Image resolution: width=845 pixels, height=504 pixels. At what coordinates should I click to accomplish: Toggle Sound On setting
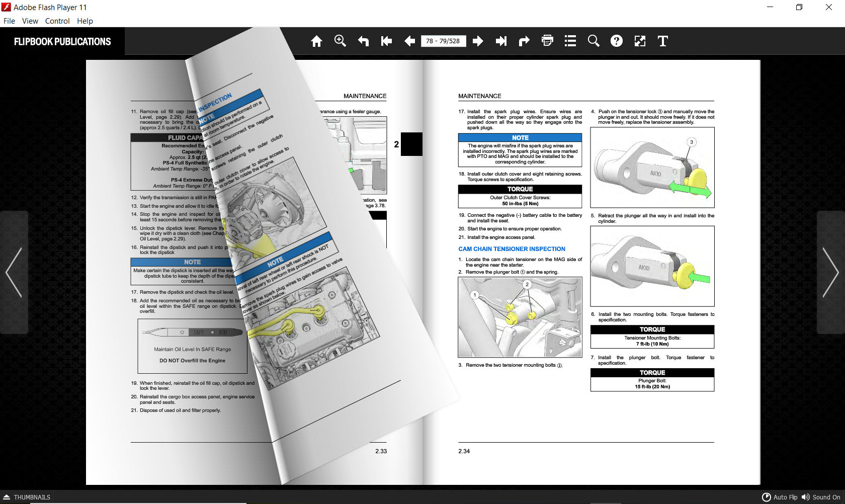point(821,497)
